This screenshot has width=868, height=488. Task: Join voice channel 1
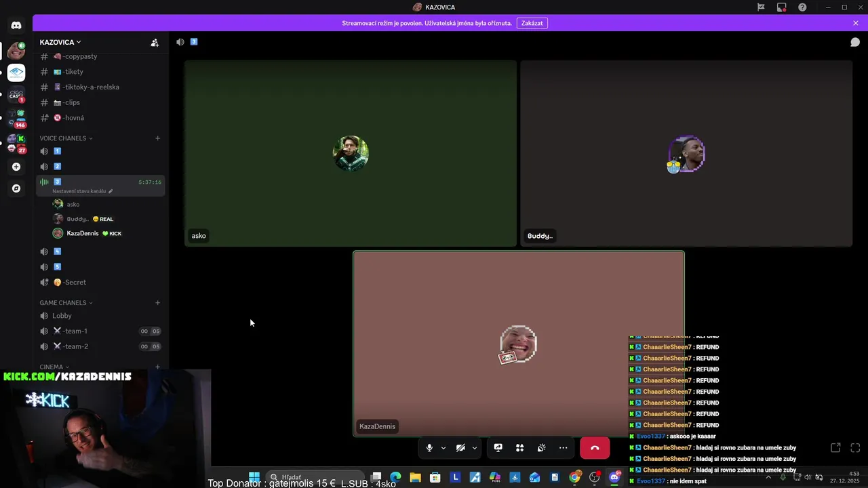[100, 151]
